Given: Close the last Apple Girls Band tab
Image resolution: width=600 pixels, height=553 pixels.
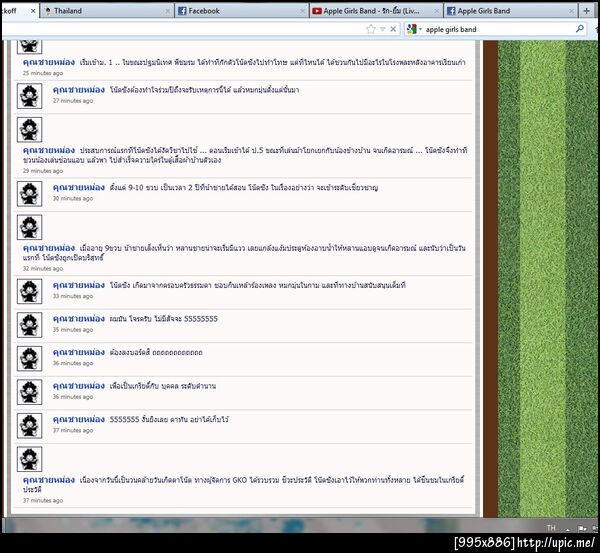Looking at the screenshot, I should click(571, 11).
